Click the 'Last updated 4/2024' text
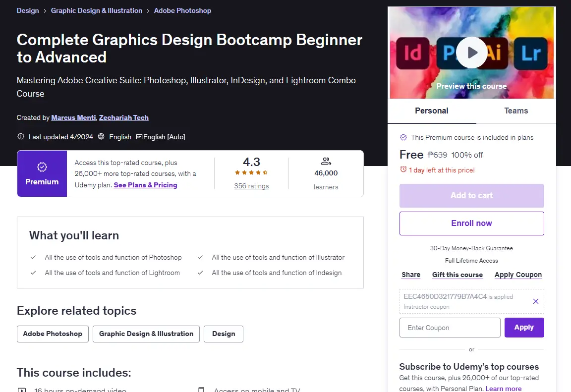 point(61,137)
